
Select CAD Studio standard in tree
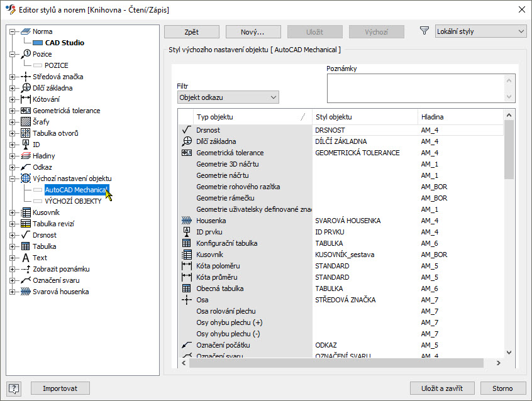[65, 43]
